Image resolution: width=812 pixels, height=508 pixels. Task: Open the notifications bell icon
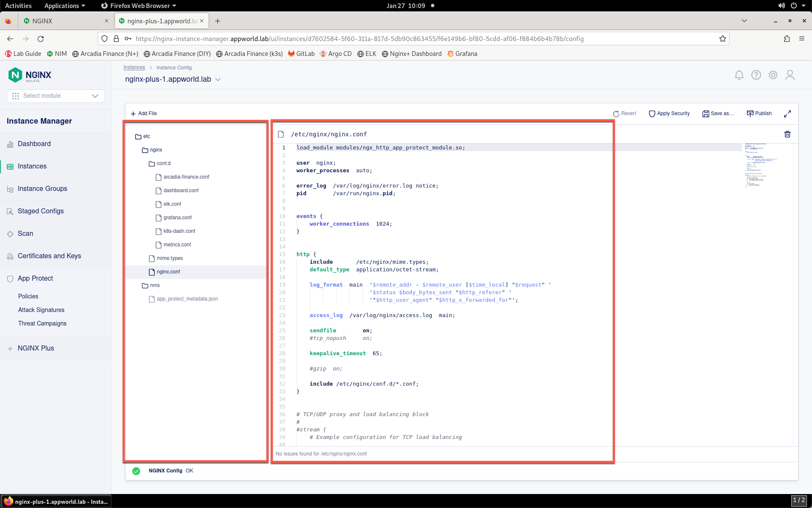point(739,75)
